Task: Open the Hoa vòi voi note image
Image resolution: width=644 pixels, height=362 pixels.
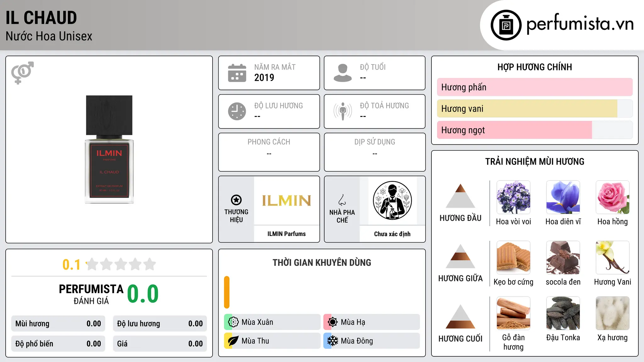Action: [x=514, y=197]
